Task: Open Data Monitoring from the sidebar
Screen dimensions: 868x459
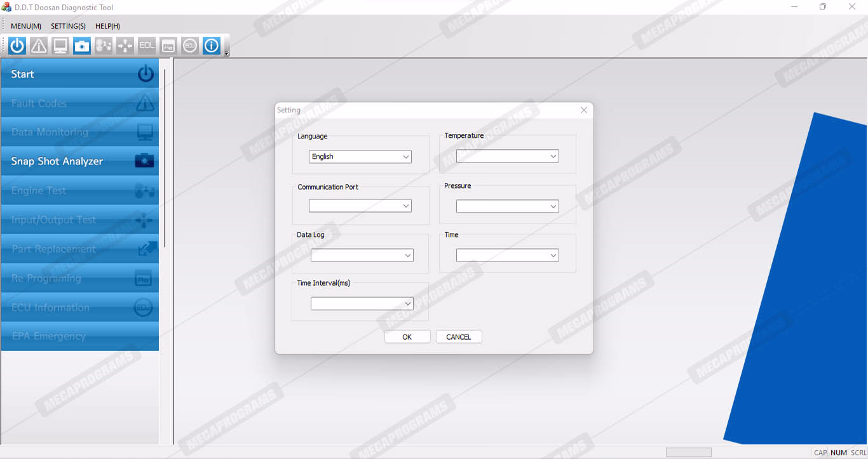Action: coord(80,132)
